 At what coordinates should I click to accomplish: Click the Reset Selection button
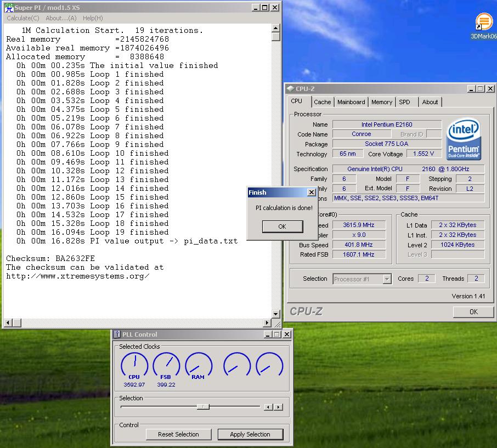pos(178,434)
